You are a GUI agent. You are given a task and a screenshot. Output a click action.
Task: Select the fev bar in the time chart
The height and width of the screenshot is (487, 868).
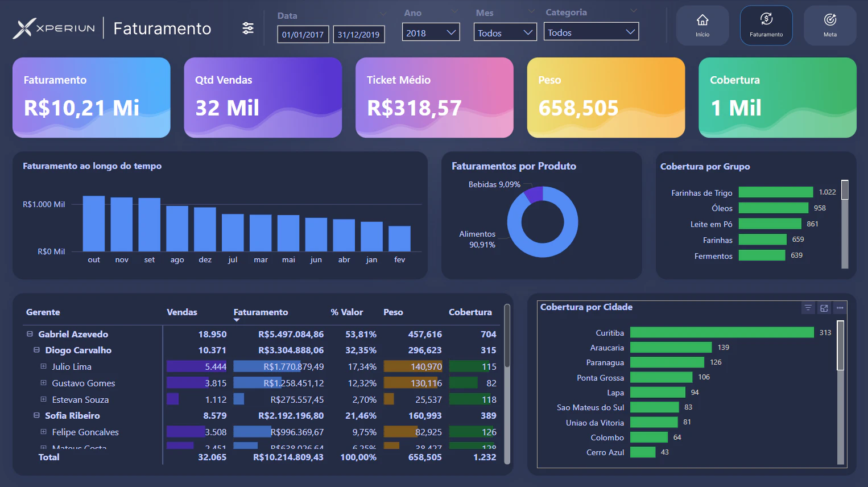click(x=399, y=238)
